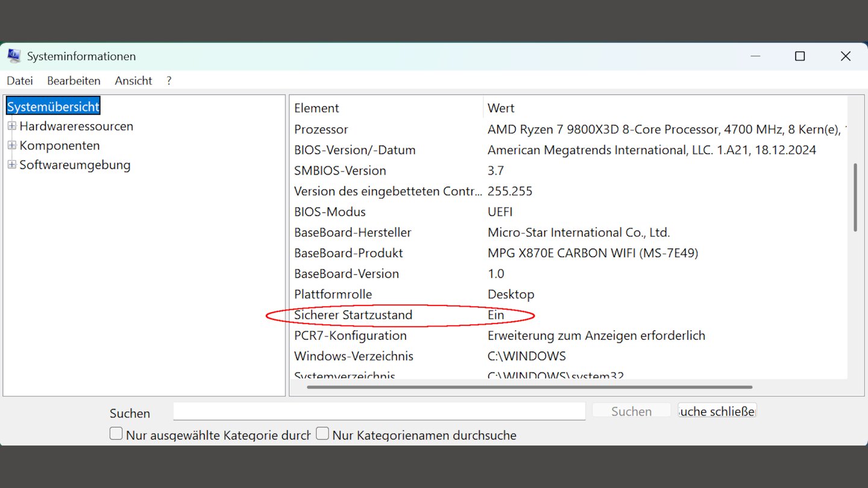Toggle 'Nur Kategorienamen durchsuchen' checkbox
Screen dimensions: 868x488
(322, 434)
